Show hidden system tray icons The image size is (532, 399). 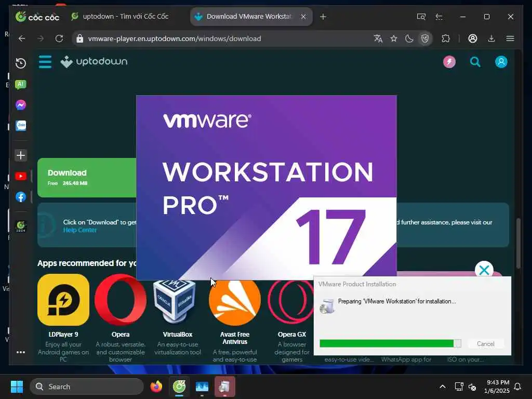(x=443, y=387)
